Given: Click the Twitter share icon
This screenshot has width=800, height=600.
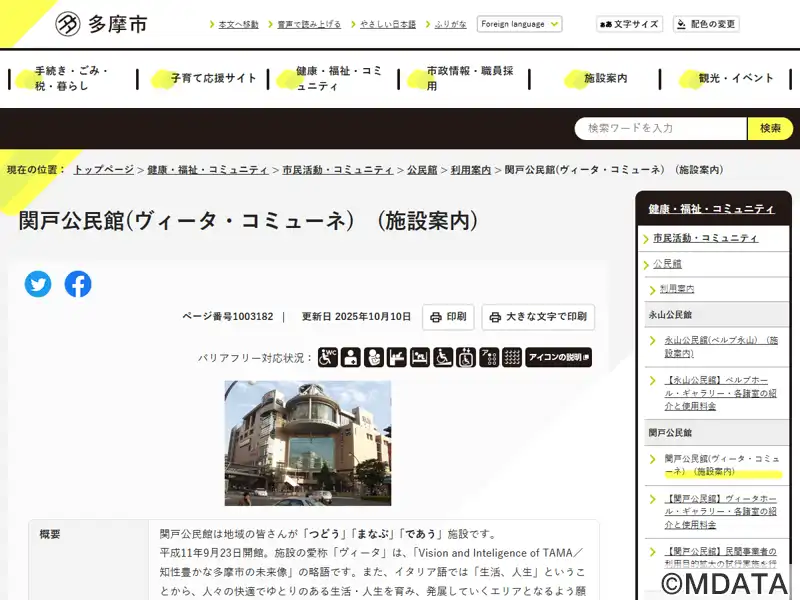Looking at the screenshot, I should click(38, 284).
